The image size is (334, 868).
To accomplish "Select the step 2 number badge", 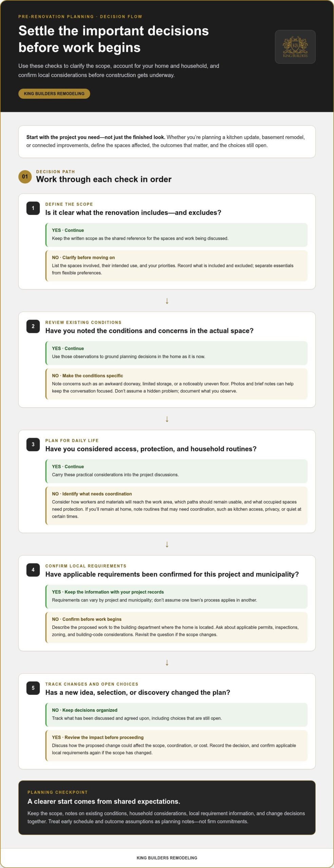I will click(x=33, y=326).
